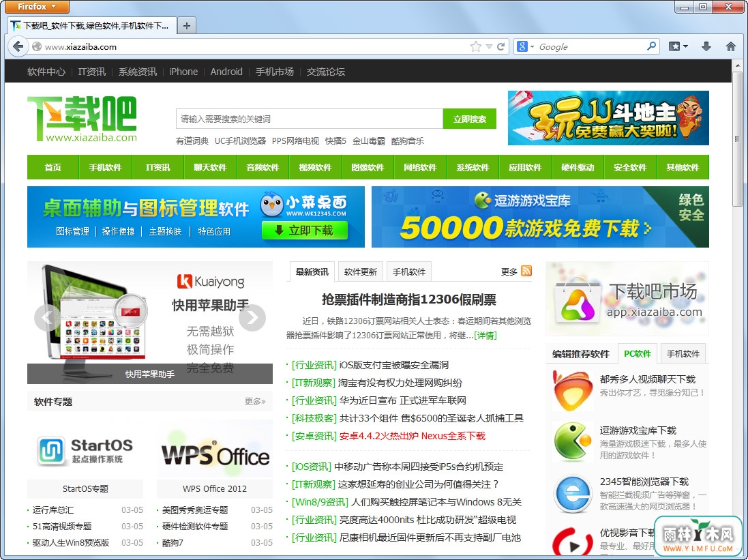
Task: Click 交流论坛 link in top bar
Action: 326,72
